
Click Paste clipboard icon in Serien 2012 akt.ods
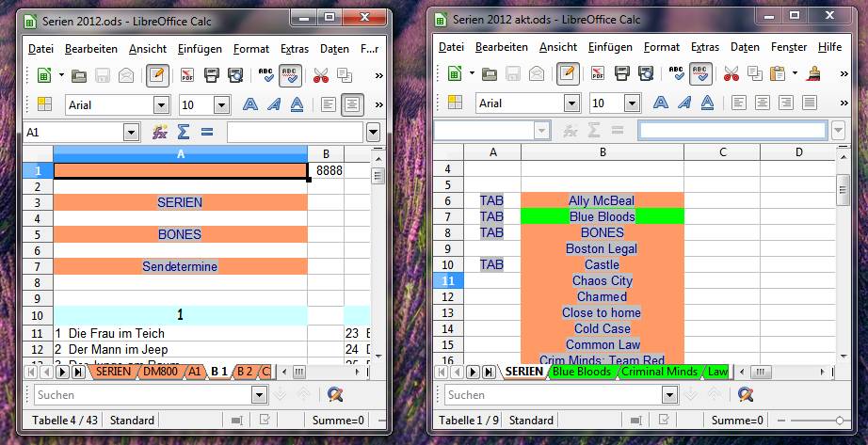point(778,73)
